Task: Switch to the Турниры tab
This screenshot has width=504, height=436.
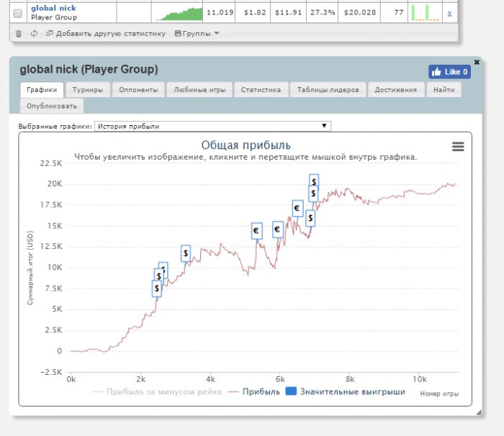Action: (x=88, y=90)
